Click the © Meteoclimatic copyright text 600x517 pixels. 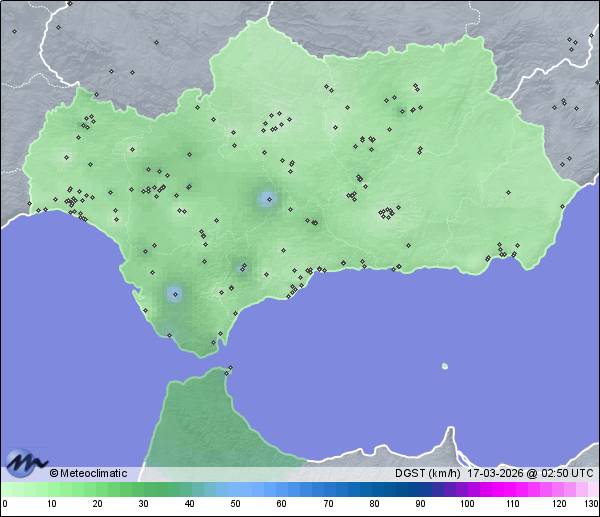88,473
